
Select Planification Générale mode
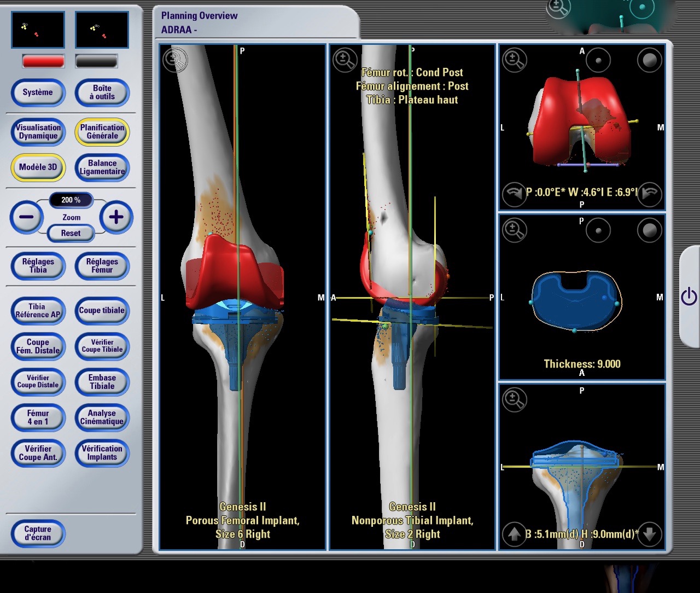tap(102, 132)
